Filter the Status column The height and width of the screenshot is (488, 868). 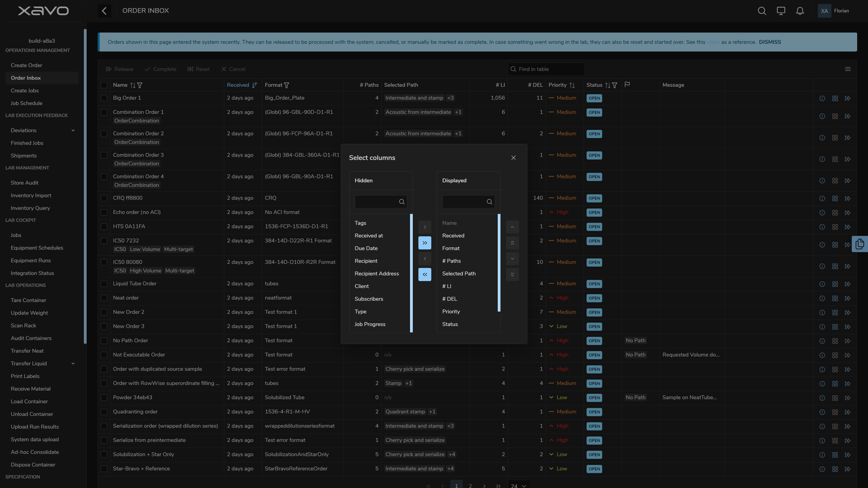(x=615, y=85)
